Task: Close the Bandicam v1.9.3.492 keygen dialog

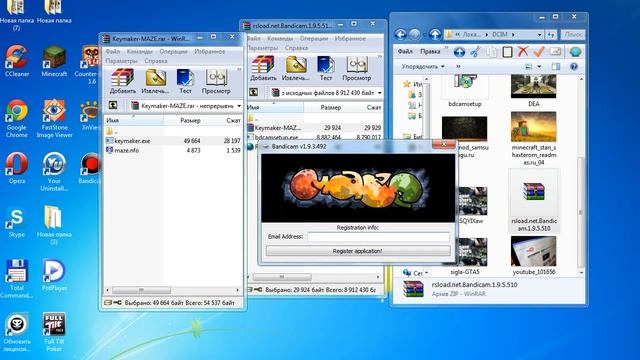Action: (x=444, y=144)
